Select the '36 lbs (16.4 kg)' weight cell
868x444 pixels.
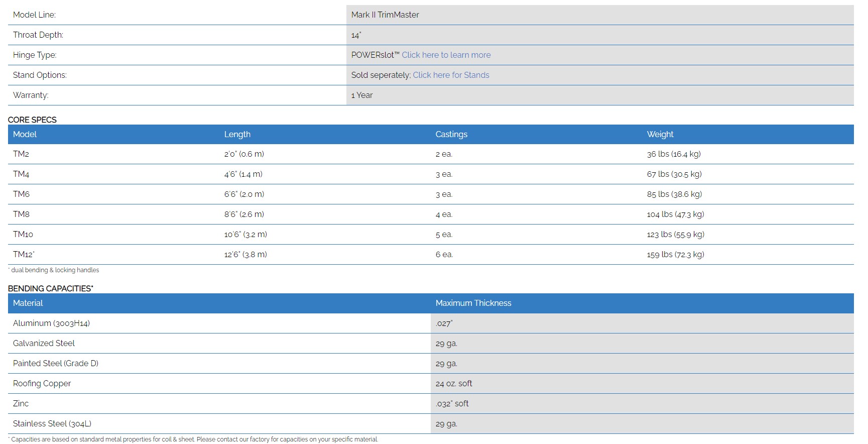[x=674, y=154]
